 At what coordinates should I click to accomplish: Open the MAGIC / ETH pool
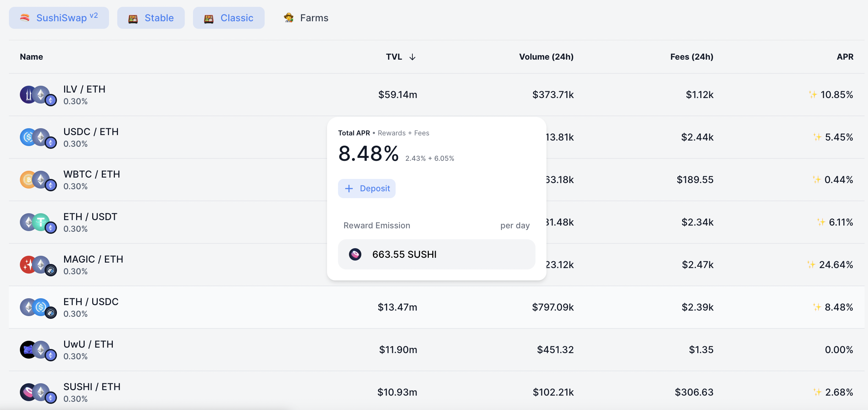click(437, 265)
